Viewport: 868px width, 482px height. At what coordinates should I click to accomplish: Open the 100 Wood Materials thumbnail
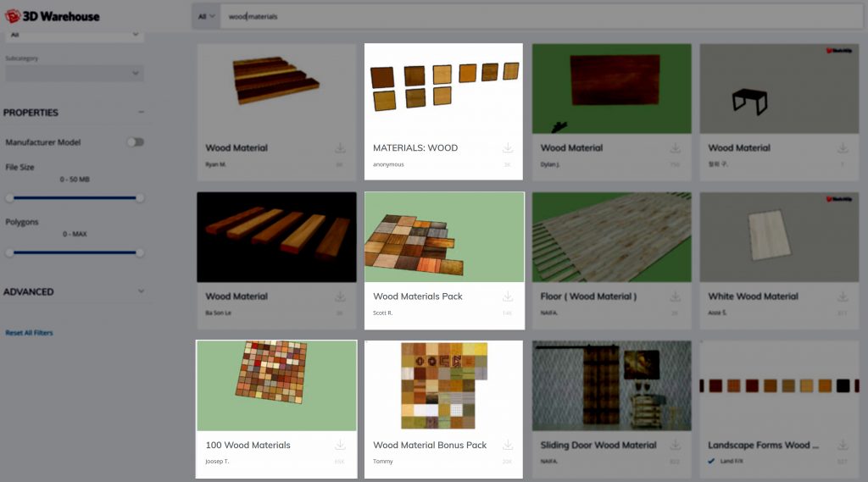pos(276,385)
